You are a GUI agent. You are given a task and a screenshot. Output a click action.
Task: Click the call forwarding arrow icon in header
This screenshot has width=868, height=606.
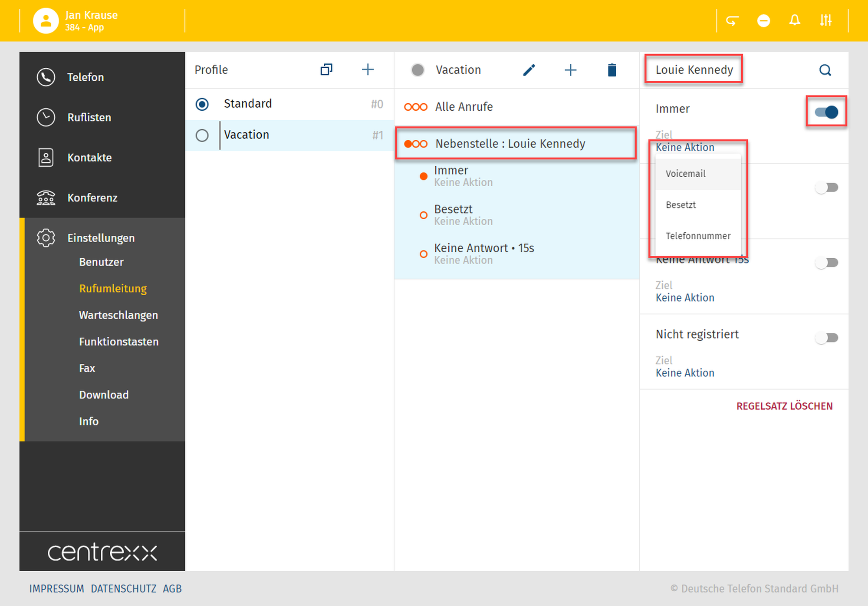[732, 20]
